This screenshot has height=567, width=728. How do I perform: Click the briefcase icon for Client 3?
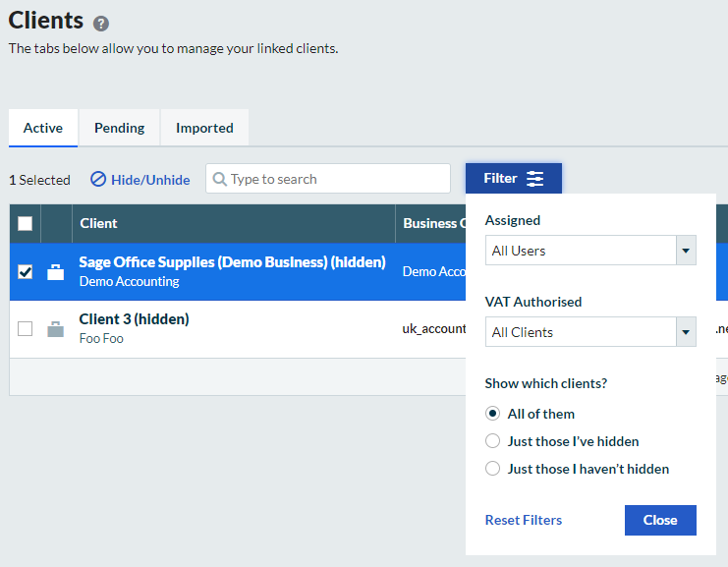56,329
